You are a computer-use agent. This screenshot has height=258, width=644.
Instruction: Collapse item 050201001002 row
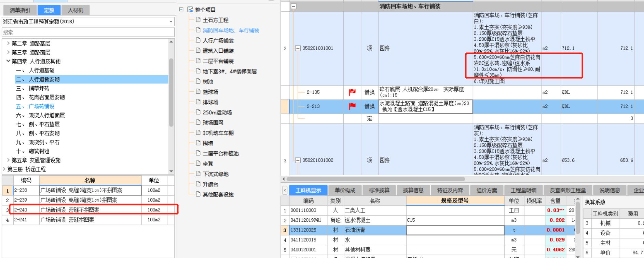298,160
